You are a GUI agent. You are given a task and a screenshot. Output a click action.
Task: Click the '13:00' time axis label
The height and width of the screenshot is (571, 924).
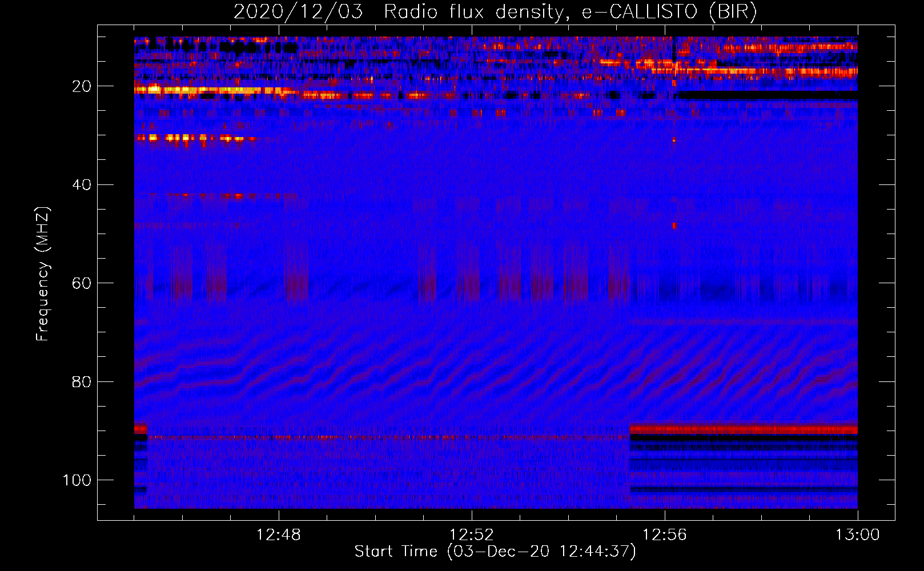click(858, 535)
